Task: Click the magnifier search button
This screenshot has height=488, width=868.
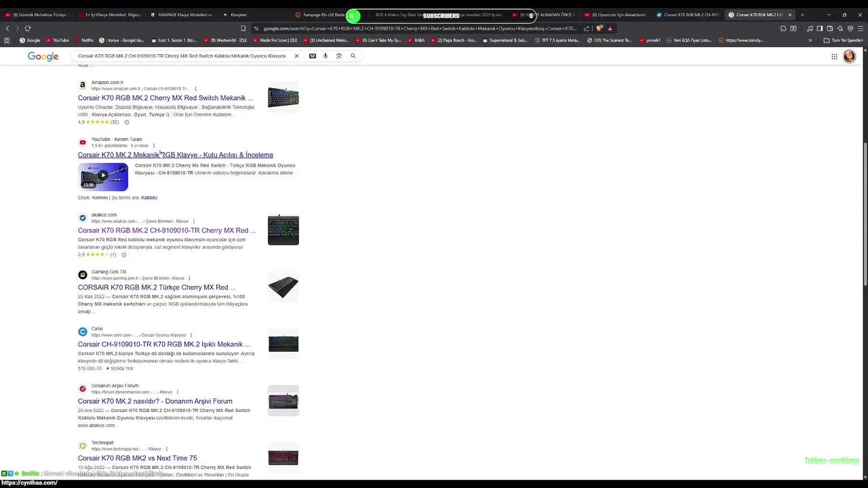Action: 353,56
